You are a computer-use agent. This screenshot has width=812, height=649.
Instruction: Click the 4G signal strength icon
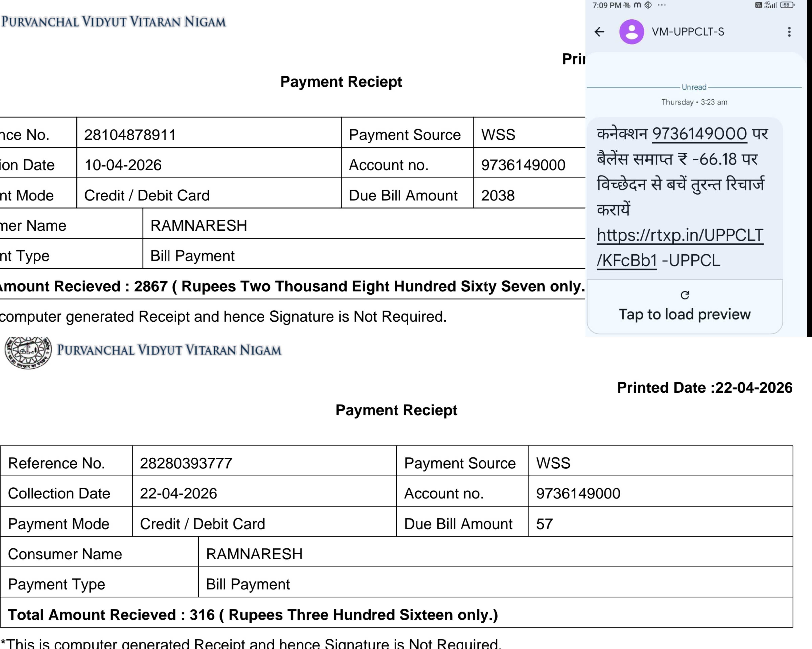771,5
